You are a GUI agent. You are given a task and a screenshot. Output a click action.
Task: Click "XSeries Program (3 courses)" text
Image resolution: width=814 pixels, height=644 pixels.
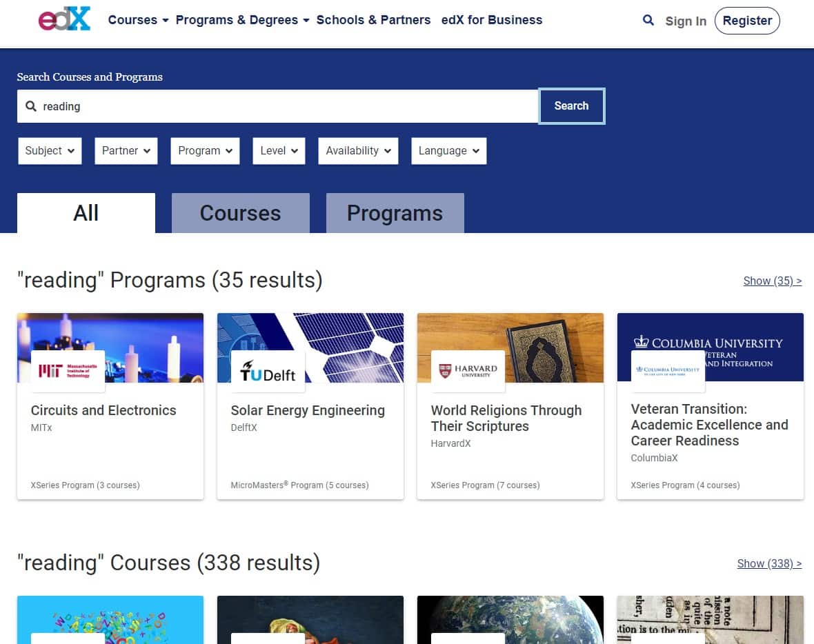(85, 485)
